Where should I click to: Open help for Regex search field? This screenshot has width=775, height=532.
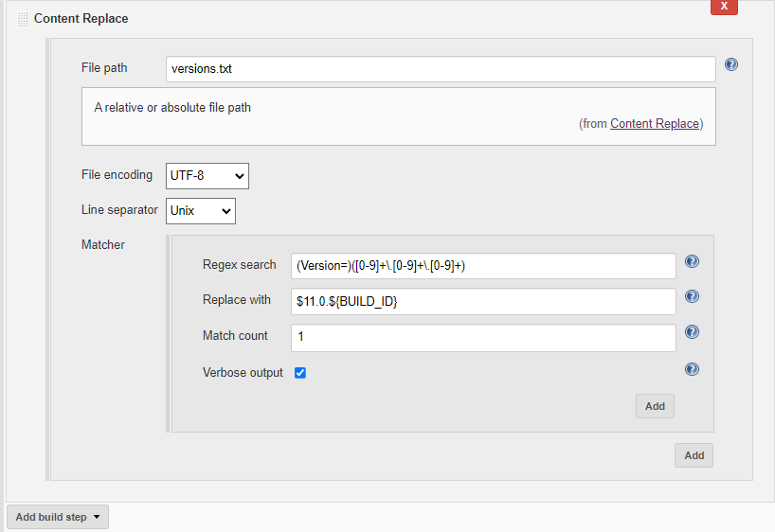692,261
